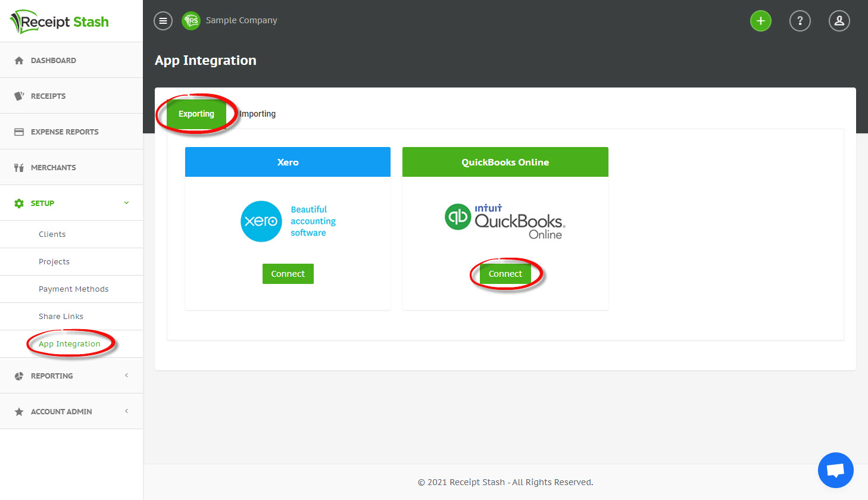The width and height of the screenshot is (868, 500).
Task: Click the Beautiful accounting software text
Action: [x=313, y=221]
